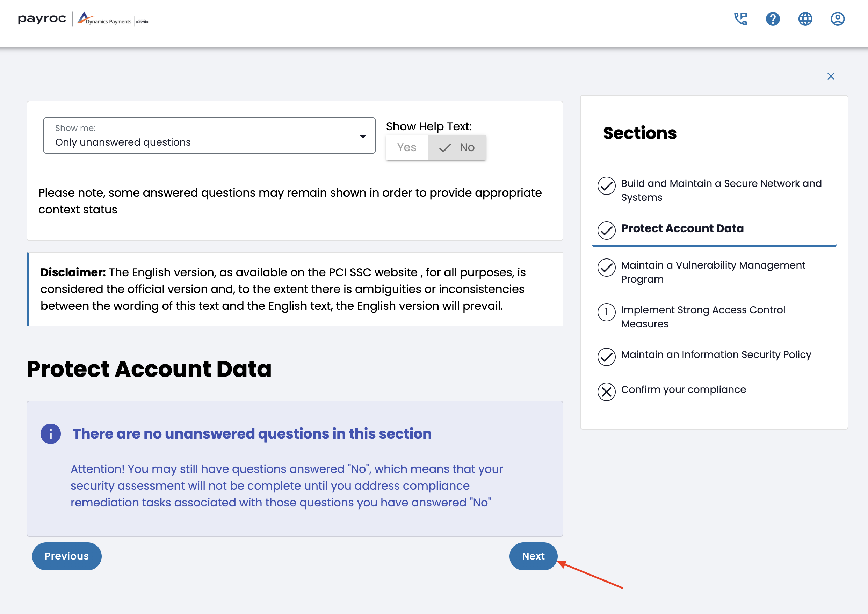Click the payroc logo
Viewport: 868px width, 614px height.
pos(42,19)
